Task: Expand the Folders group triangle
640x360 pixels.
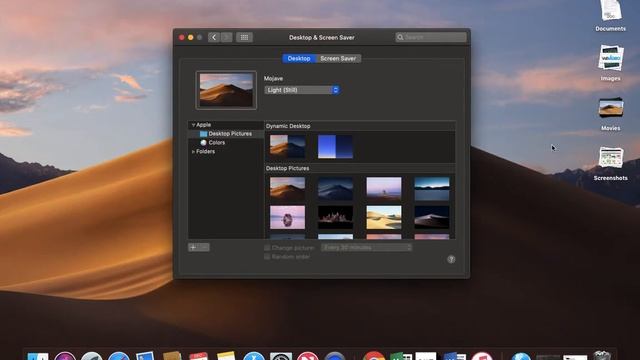Action: [x=193, y=151]
